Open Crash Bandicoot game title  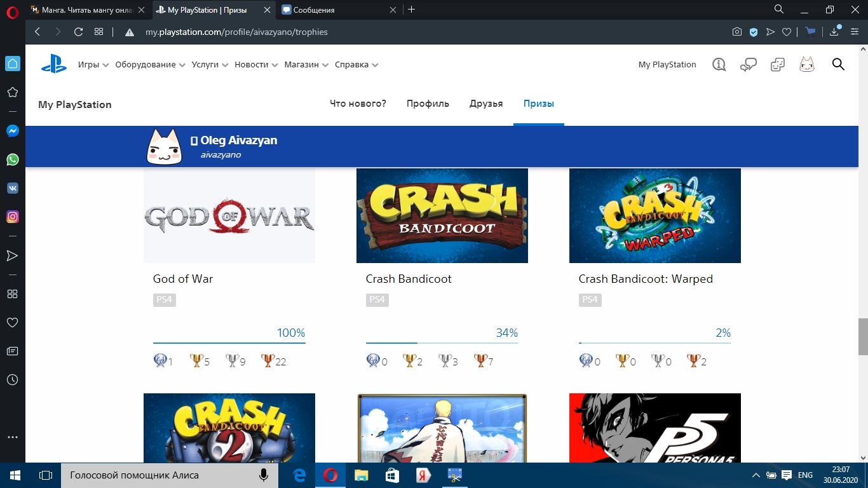click(x=409, y=279)
